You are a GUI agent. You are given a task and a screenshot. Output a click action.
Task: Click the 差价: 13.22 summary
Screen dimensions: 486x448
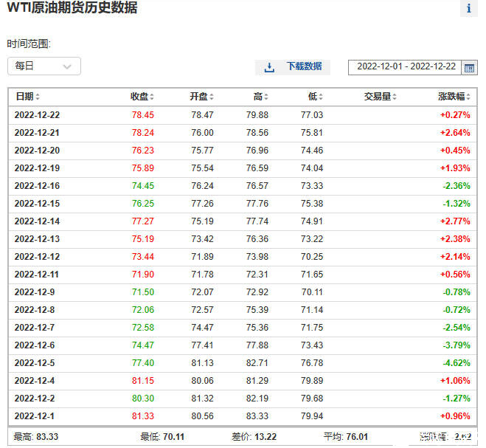pyautogui.click(x=254, y=437)
